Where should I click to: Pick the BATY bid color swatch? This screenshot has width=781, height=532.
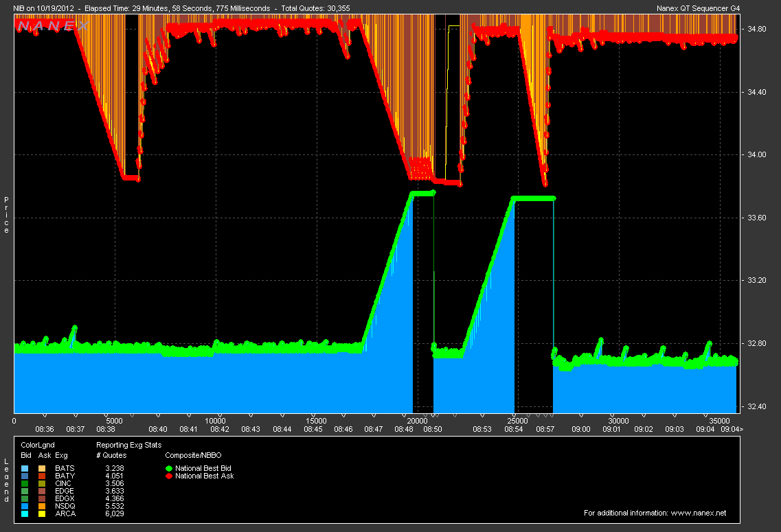pos(25,476)
